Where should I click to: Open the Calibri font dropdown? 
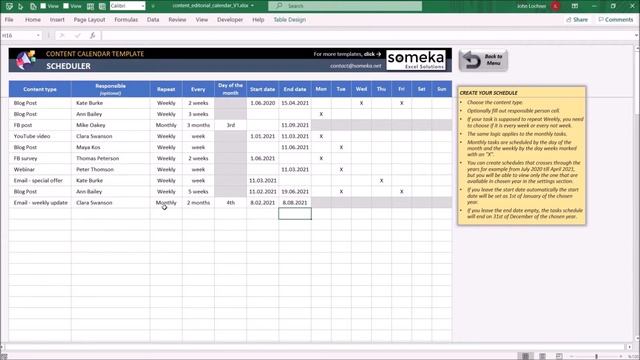coord(142,6)
